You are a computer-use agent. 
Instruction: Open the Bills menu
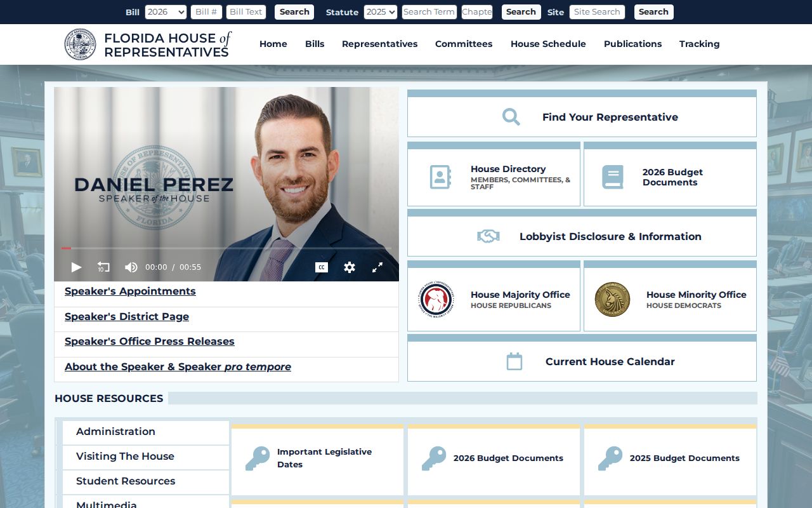click(x=315, y=44)
